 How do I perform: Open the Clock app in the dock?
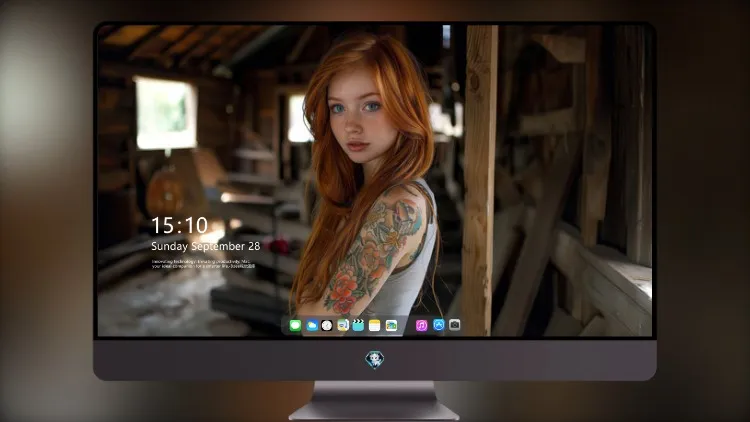[327, 325]
